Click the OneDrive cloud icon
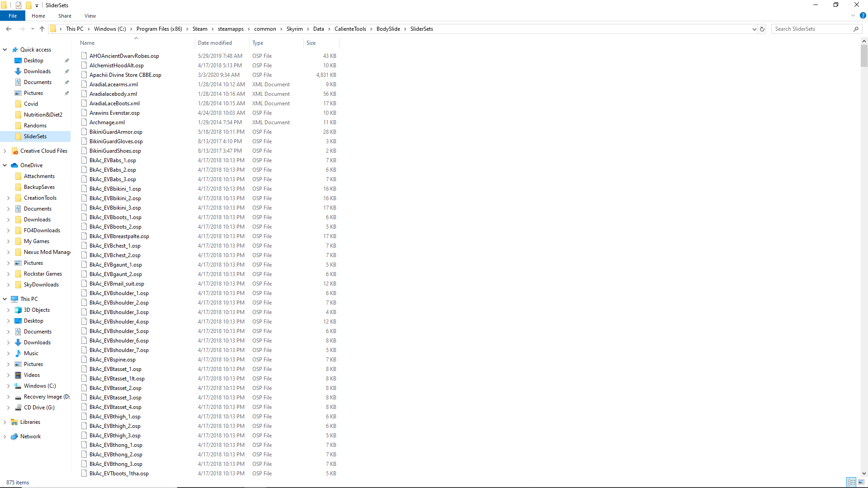Viewport: 868px width, 488px height. point(14,165)
